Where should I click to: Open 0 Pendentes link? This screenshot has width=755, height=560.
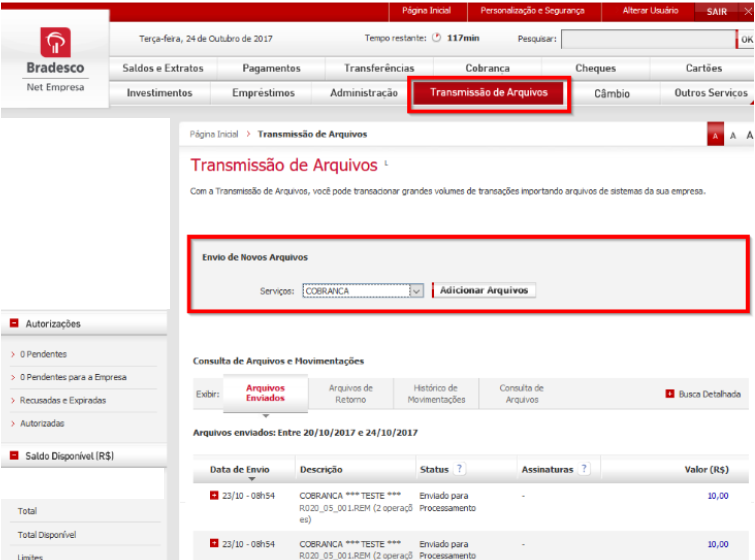43,354
